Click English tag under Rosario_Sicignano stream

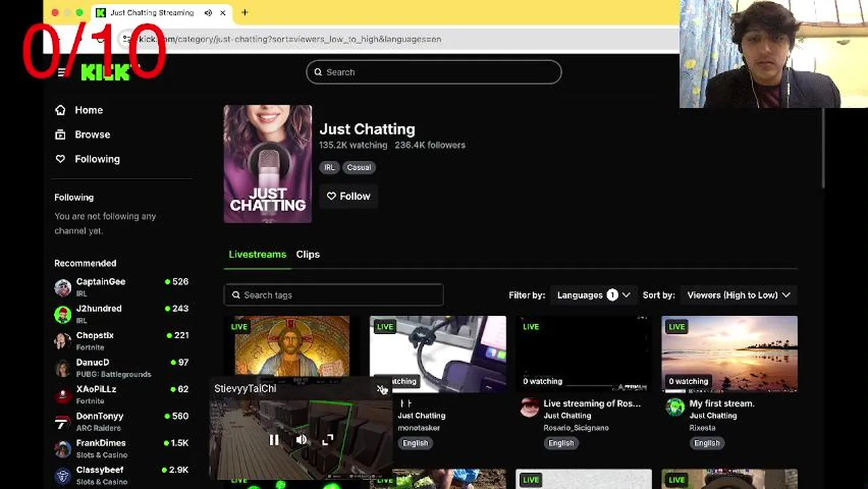coord(561,443)
